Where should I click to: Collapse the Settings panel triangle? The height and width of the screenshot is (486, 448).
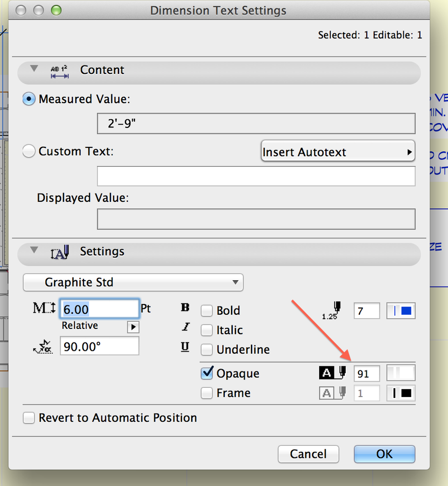click(x=34, y=250)
